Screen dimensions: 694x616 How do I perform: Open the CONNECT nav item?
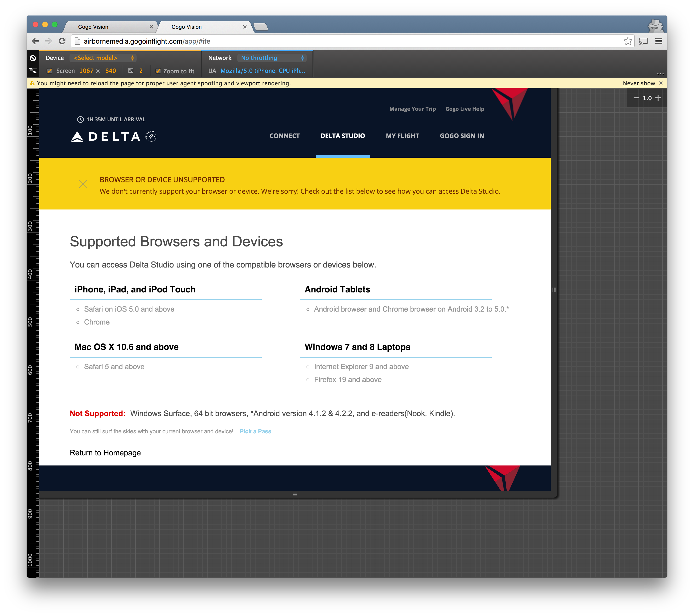[284, 136]
